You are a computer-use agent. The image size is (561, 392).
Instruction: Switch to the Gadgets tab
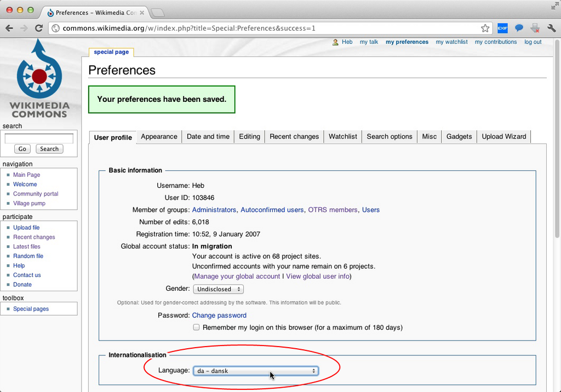click(459, 137)
